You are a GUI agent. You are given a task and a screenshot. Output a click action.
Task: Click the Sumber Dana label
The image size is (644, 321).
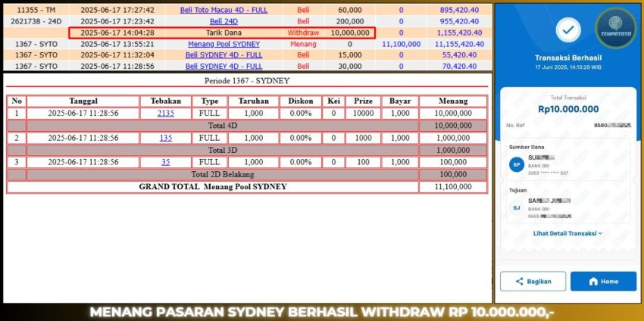527,147
